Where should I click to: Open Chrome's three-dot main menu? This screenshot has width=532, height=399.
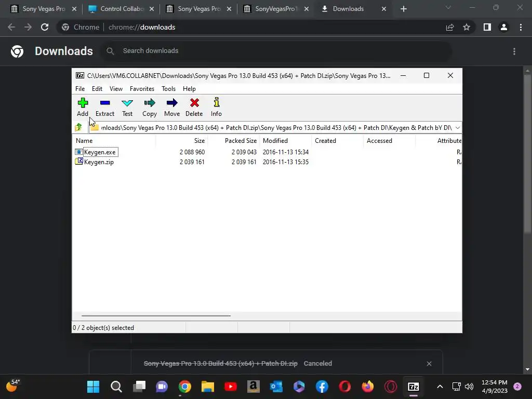point(521,27)
